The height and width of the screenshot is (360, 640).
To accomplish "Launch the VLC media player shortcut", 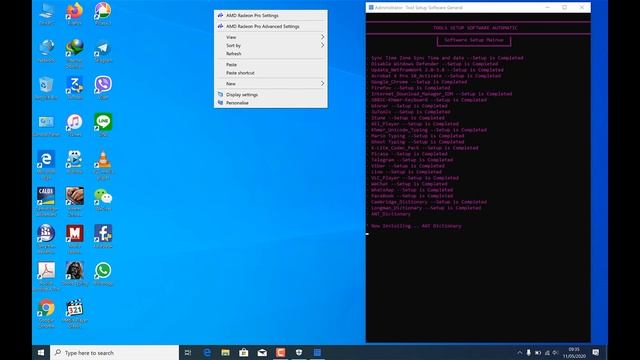I will click(103, 165).
